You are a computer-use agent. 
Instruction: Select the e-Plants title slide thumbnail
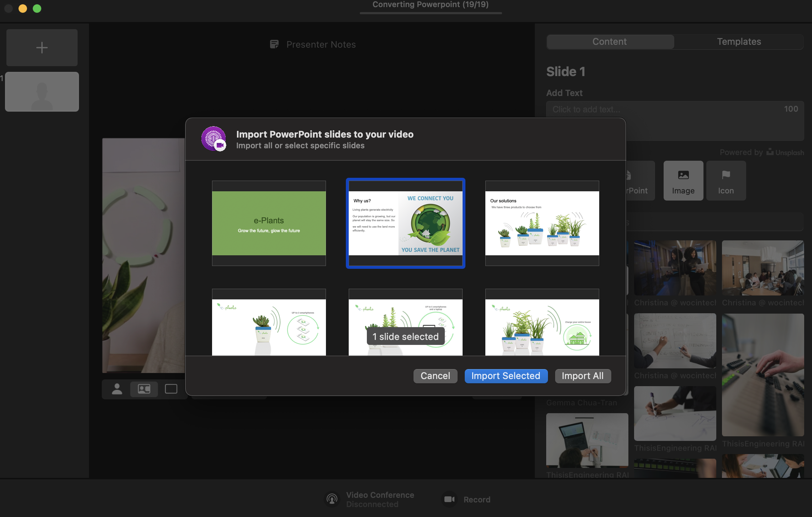[269, 223]
